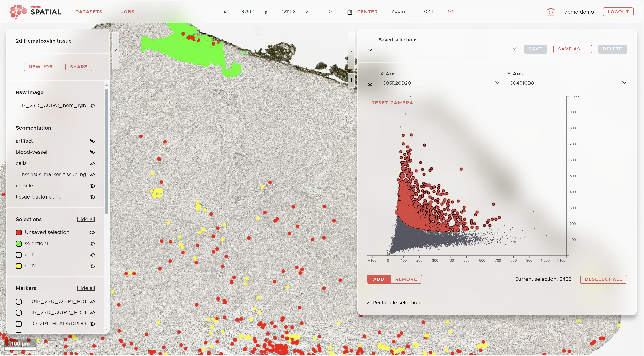Click the plus button above scatter panel
The height and width of the screenshot is (356, 644).
pos(351,80)
